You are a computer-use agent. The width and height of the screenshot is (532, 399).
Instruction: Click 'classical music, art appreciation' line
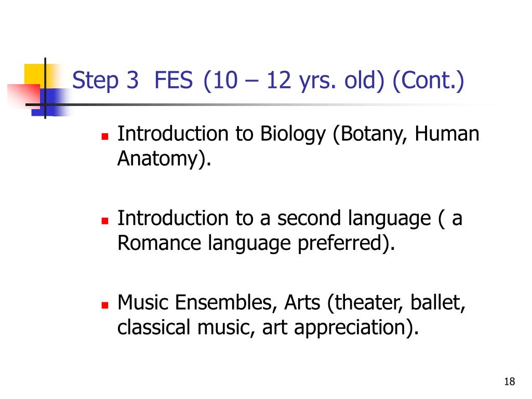[268, 327]
